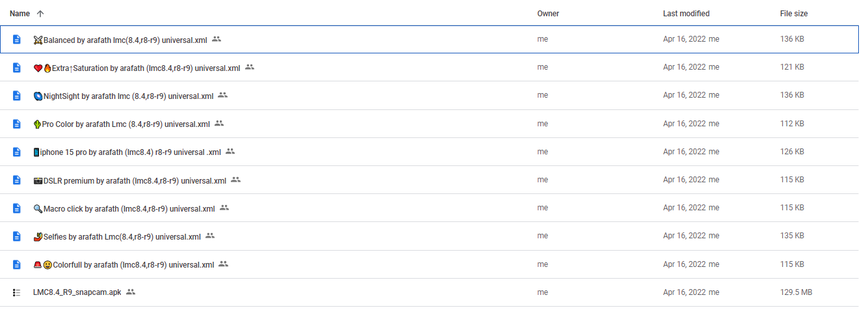Image resolution: width=868 pixels, height=321 pixels.
Task: Click the Selfies file's document icon
Action: [17, 236]
